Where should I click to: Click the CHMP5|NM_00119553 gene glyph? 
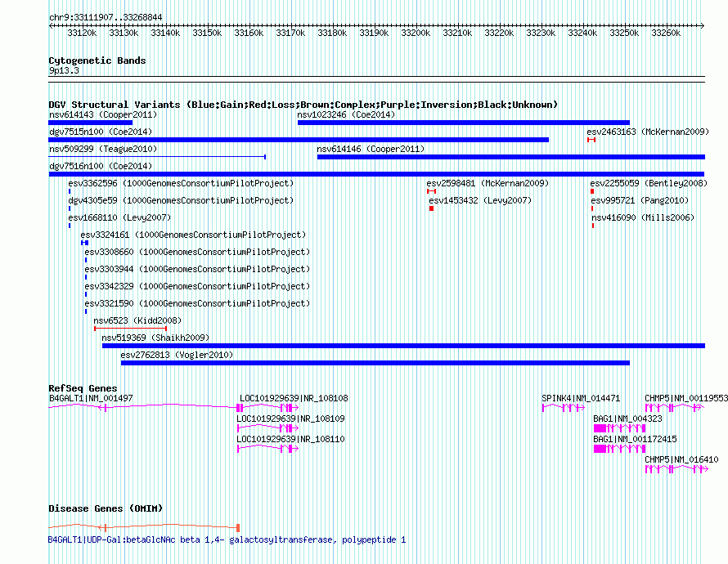(675, 408)
